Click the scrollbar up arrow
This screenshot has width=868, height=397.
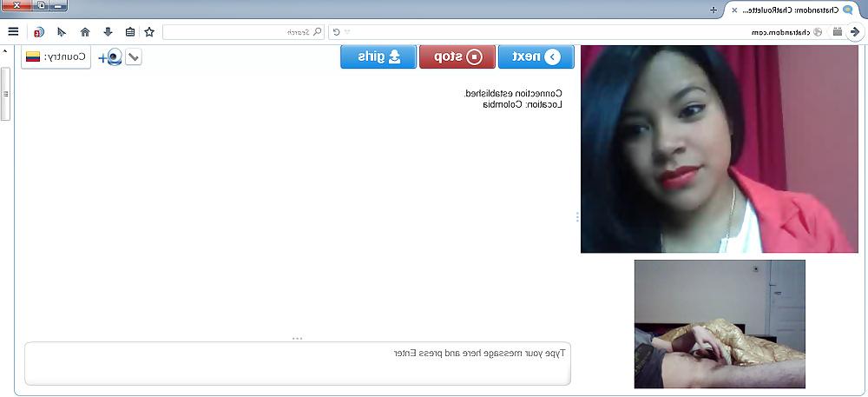click(5, 51)
